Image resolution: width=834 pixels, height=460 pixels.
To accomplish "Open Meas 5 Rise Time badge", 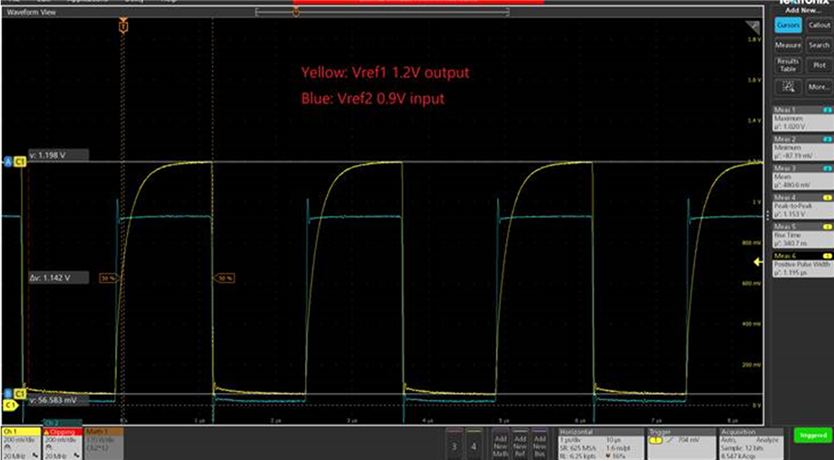I will pos(803,235).
